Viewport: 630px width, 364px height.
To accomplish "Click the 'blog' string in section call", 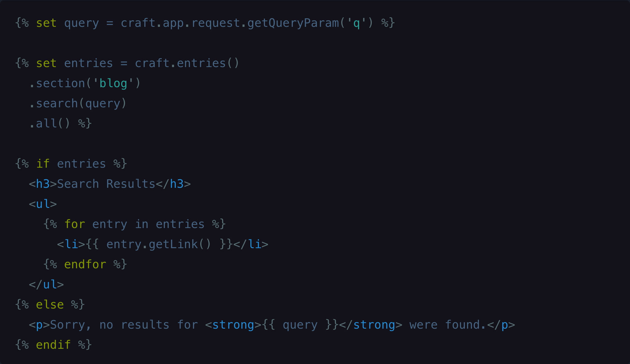I will pyautogui.click(x=113, y=84).
